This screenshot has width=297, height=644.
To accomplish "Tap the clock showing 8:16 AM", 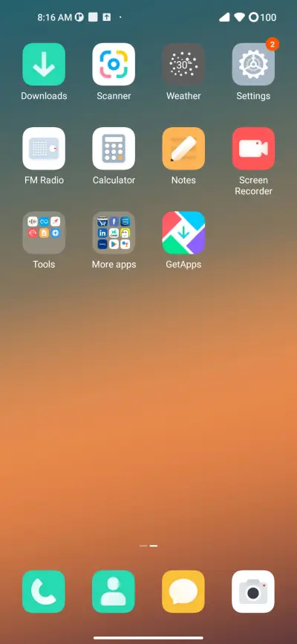I will (x=54, y=17).
